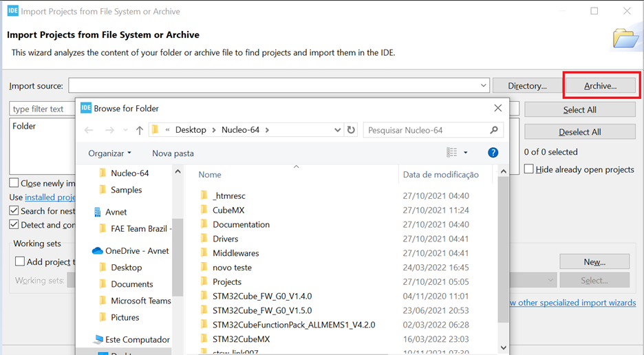Open other specialized import wizards link

tap(572, 303)
